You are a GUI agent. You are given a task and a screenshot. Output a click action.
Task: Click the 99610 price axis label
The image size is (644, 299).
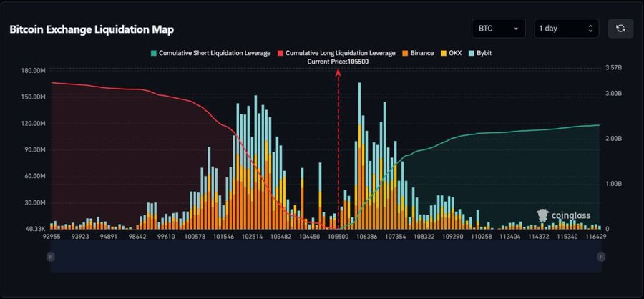[167, 237]
